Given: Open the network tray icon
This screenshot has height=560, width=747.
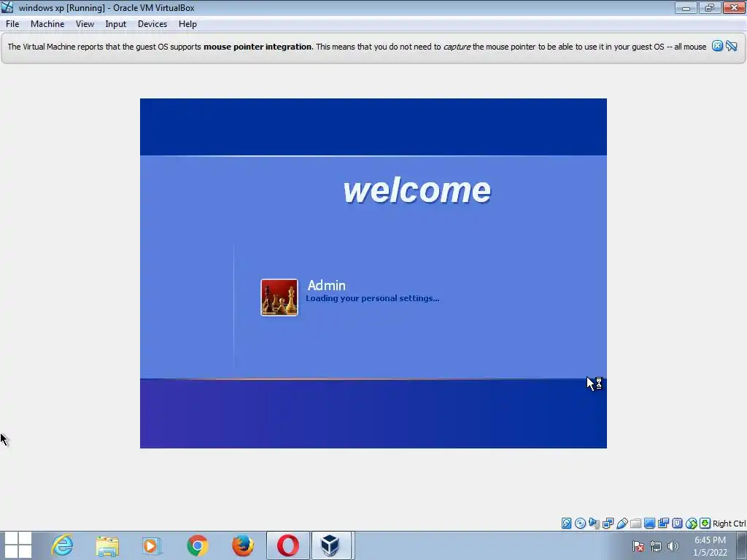Looking at the screenshot, I should coord(656,546).
